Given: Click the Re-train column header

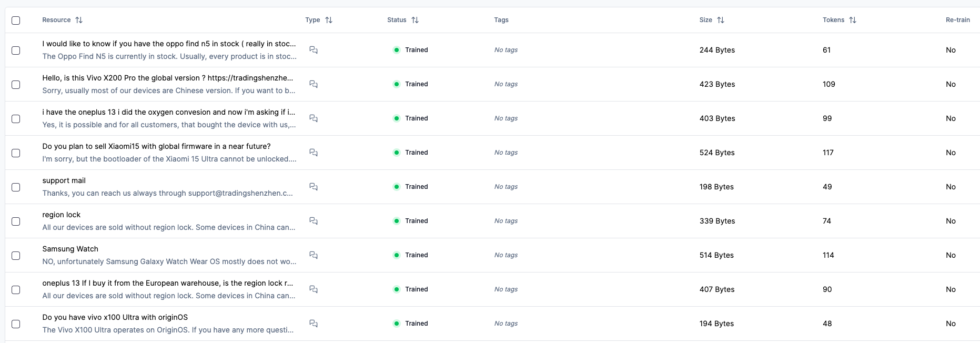Looking at the screenshot, I should (958, 20).
